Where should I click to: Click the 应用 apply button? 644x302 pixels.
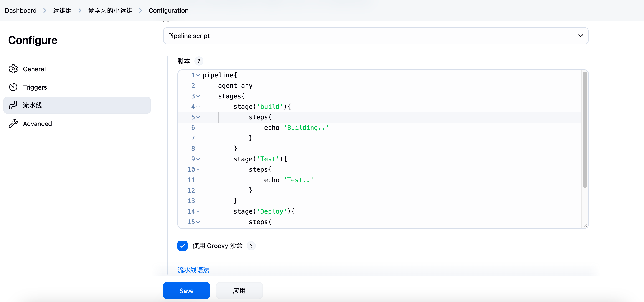(239, 290)
